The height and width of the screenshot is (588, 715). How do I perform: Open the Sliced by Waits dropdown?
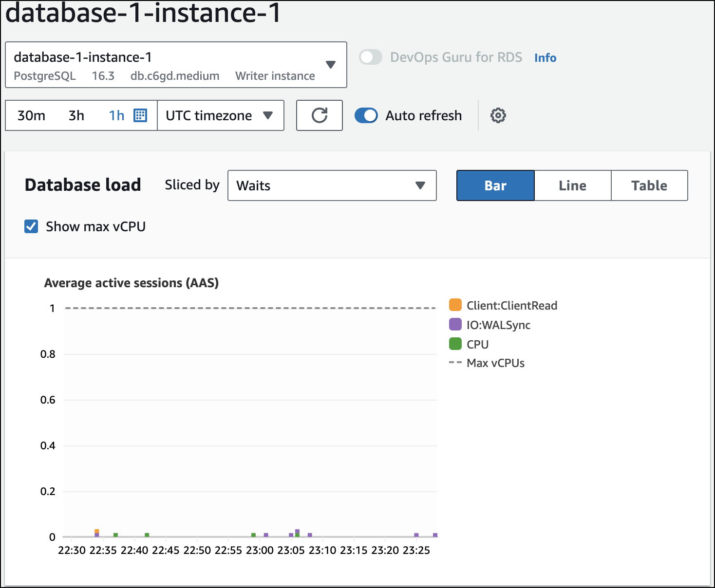(332, 185)
